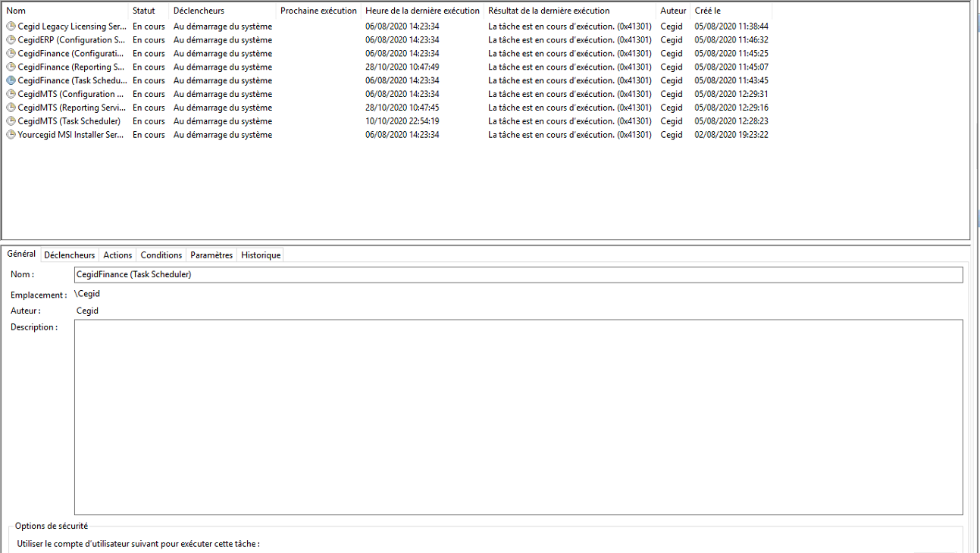Show the Historique tab
This screenshot has width=980, height=553.
pos(261,255)
